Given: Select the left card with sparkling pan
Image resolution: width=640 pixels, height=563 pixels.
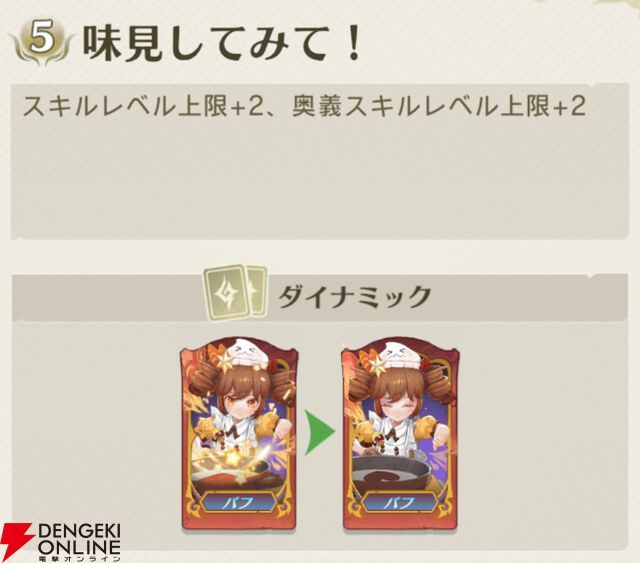Looking at the screenshot, I should [240, 434].
